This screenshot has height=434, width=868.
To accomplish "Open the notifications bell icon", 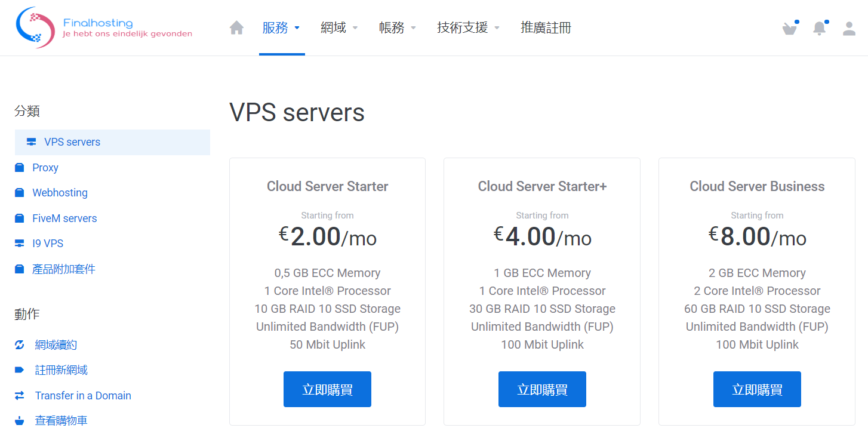I will click(820, 28).
